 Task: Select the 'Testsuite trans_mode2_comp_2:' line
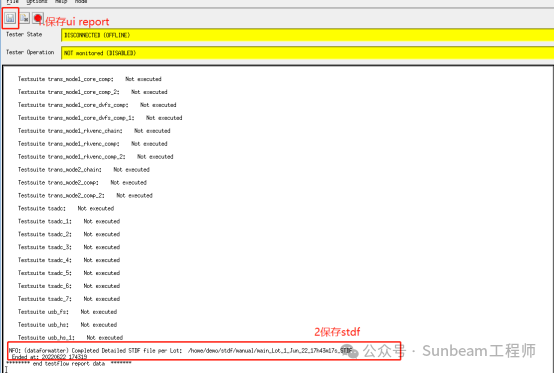85,196
